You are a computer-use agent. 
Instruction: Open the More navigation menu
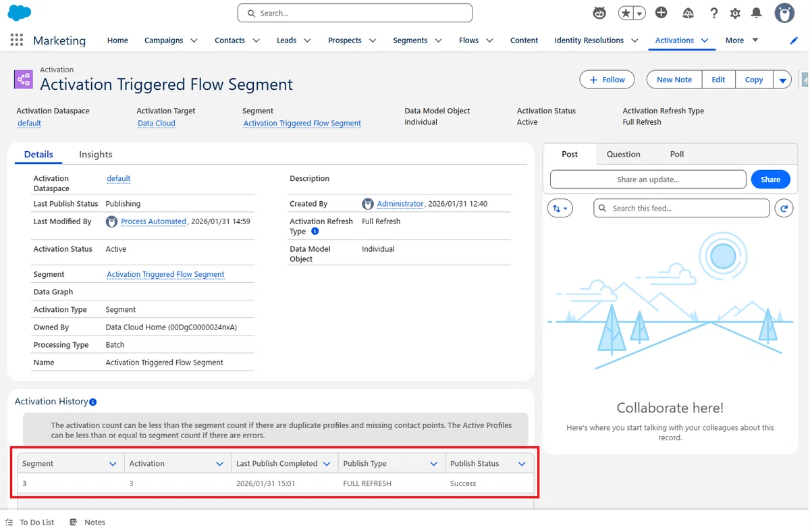(742, 41)
